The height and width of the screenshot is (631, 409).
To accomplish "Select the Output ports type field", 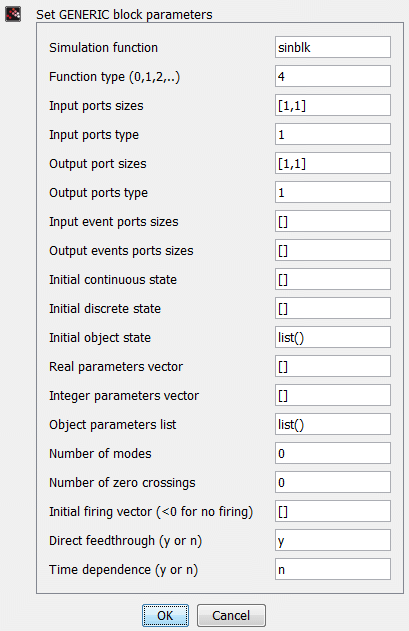I will coord(333,192).
